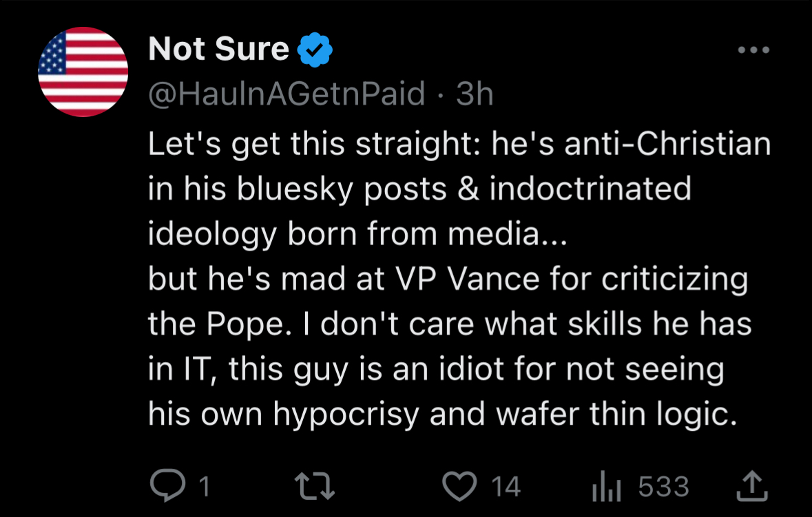The width and height of the screenshot is (812, 517).
Task: Click the blue verified checkmark badge
Action: (x=315, y=50)
